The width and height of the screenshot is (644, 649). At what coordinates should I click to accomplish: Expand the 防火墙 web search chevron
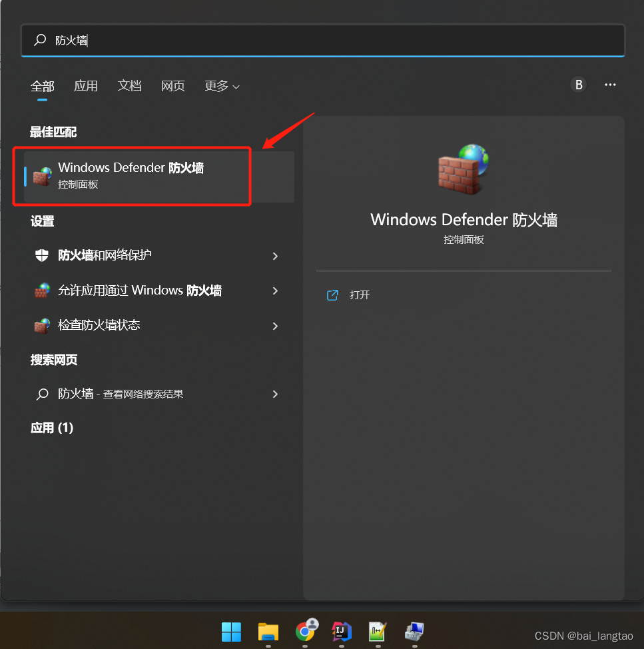(275, 394)
